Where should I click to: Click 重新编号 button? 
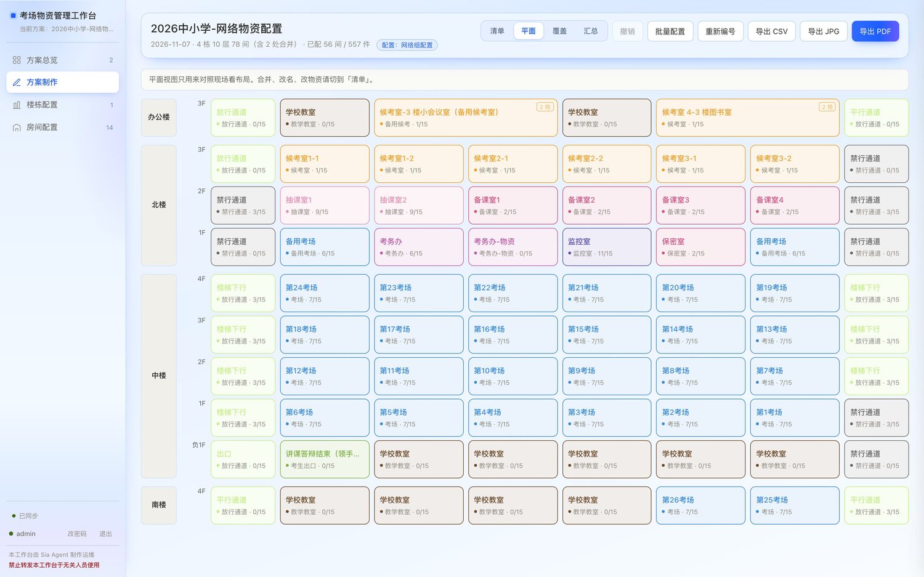click(720, 31)
